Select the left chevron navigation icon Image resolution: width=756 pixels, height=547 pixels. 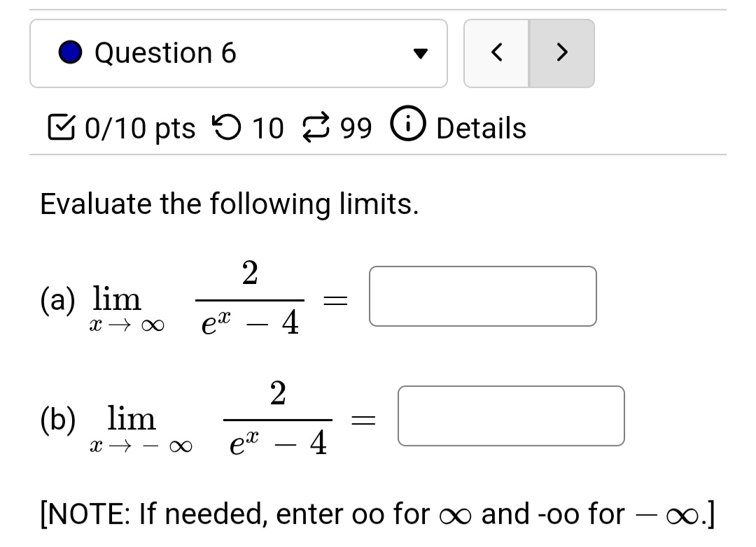click(x=497, y=52)
